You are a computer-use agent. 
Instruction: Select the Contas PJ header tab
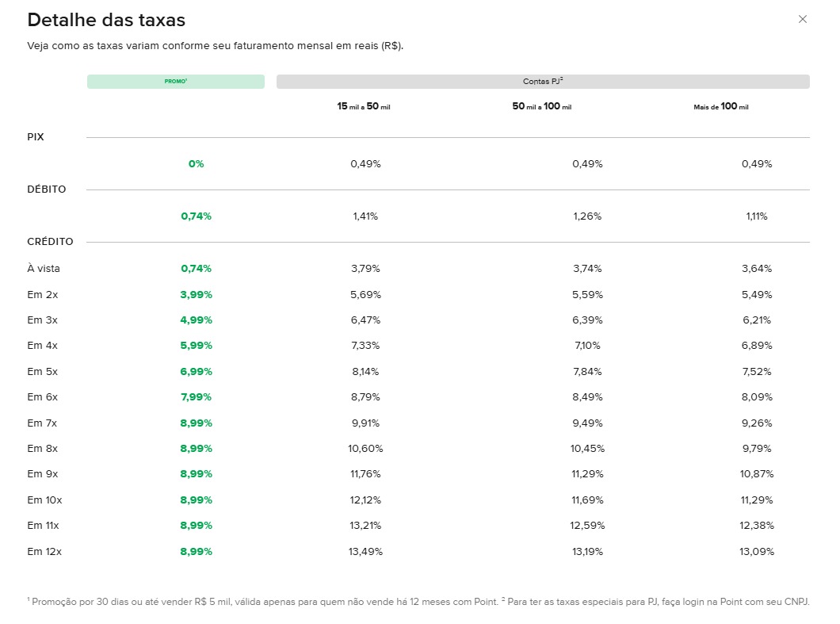pyautogui.click(x=543, y=82)
